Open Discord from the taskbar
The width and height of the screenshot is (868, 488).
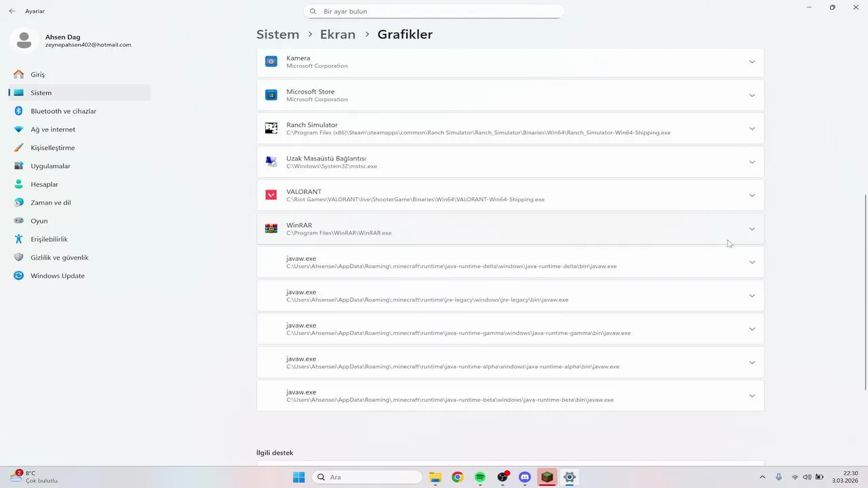(525, 477)
